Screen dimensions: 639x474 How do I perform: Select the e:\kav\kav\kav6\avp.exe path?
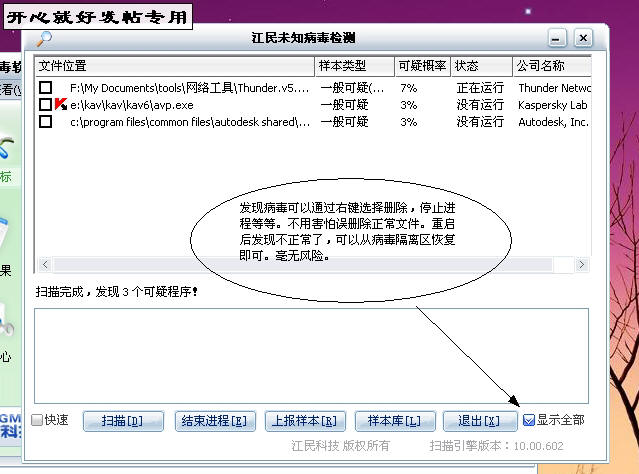tap(132, 105)
